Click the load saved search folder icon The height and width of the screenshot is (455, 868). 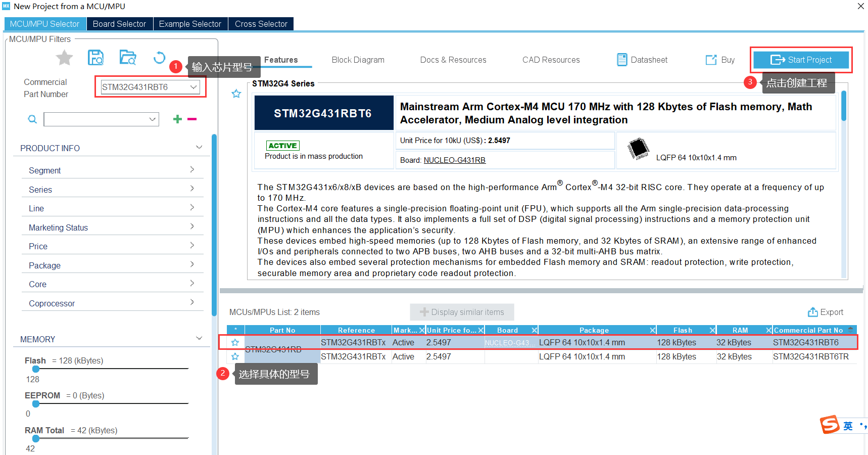pyautogui.click(x=128, y=58)
